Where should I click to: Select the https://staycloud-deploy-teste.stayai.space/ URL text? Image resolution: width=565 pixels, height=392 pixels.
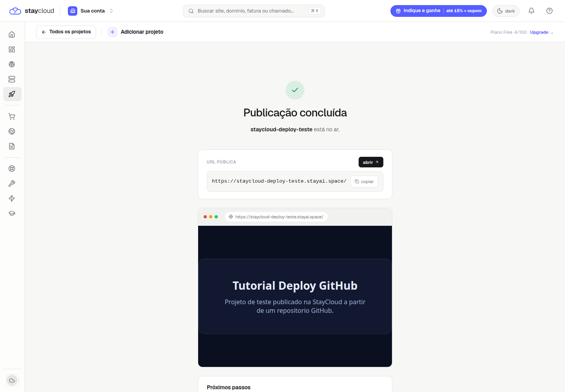(x=279, y=181)
